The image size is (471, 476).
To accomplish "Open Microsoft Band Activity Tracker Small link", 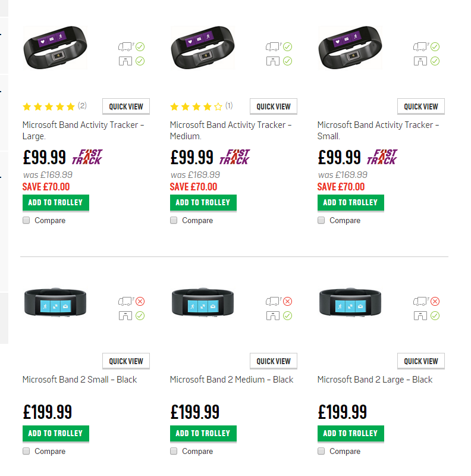I will coord(378,130).
